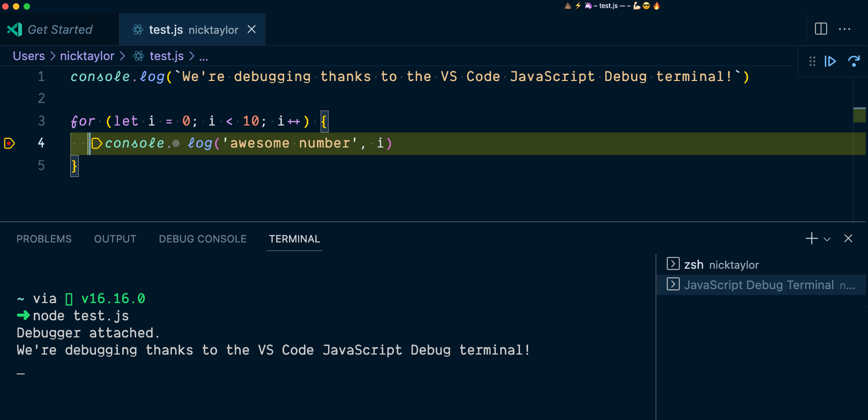Click line number 5 in gutter
The width and height of the screenshot is (868, 420).
coord(41,166)
